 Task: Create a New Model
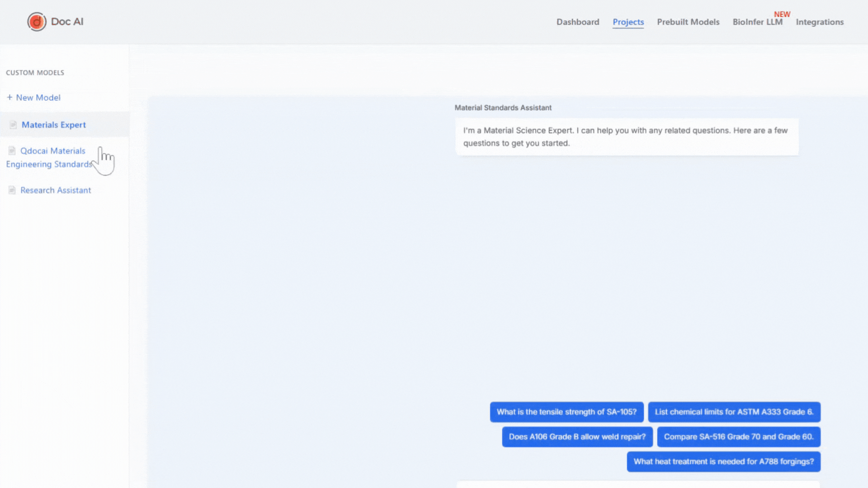pyautogui.click(x=38, y=98)
